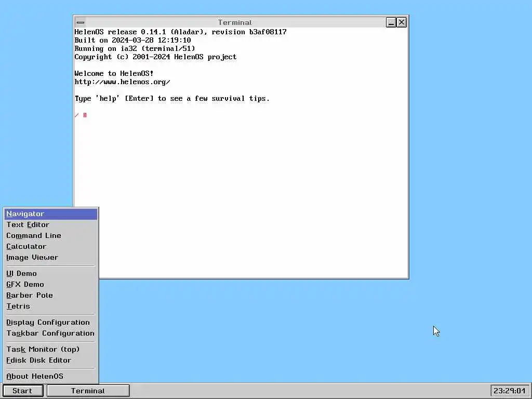Start the Calculator application
The image size is (532, 399).
51,247
